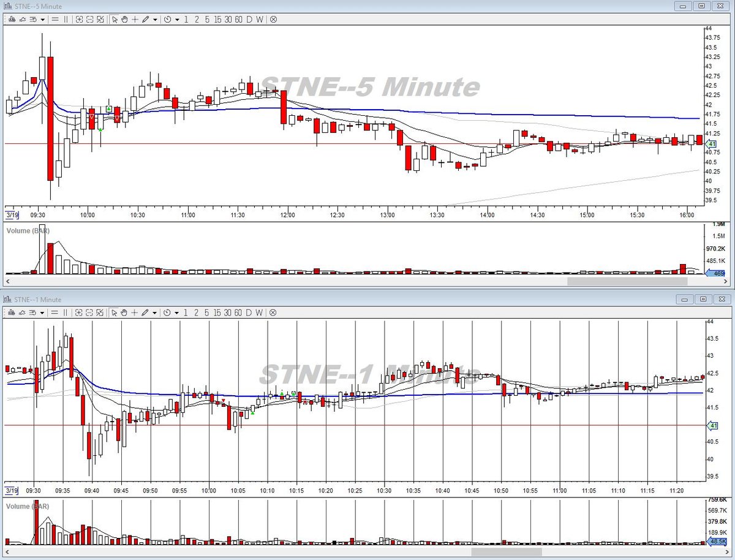Expand chart style dropdown arrow in 5 Minute toolbar
The image size is (735, 560).
tap(42, 19)
